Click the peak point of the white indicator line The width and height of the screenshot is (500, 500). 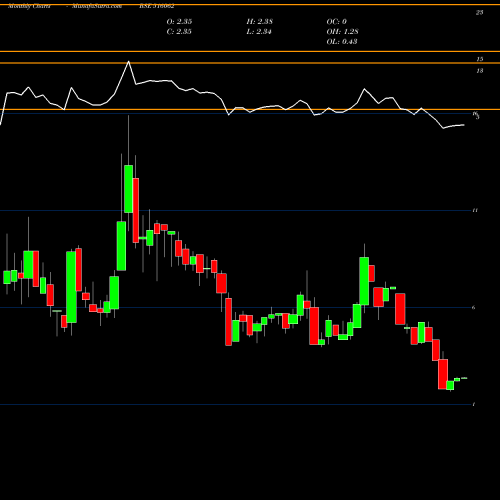(x=129, y=62)
